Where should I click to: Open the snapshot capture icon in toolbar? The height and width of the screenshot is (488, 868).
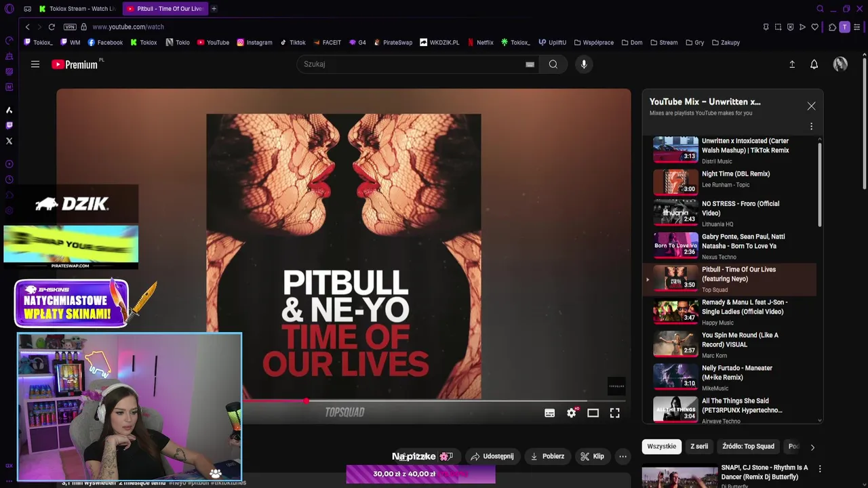coord(778,27)
